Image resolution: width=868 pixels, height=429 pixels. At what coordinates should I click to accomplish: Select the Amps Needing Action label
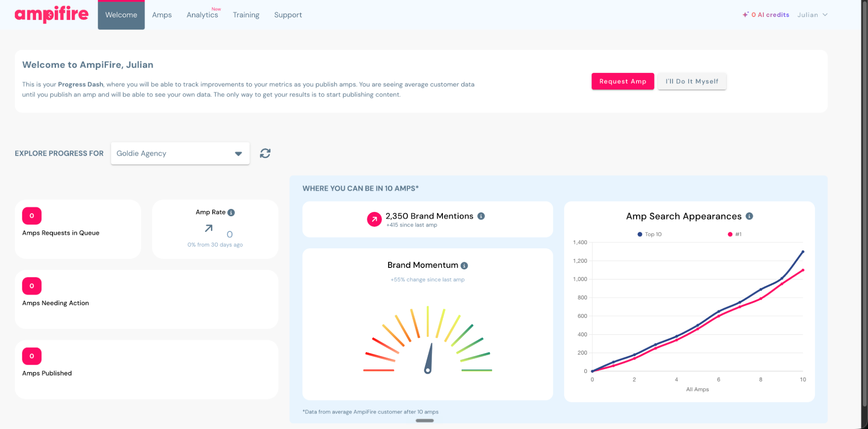pos(56,303)
